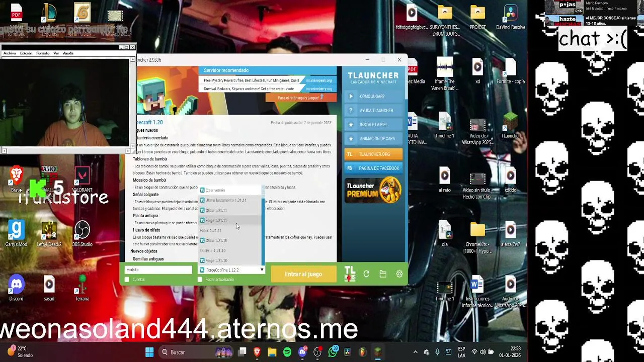Image resolution: width=644 pixels, height=362 pixels.
Task: Open the Ayuda menu in small window
Action: click(68, 53)
